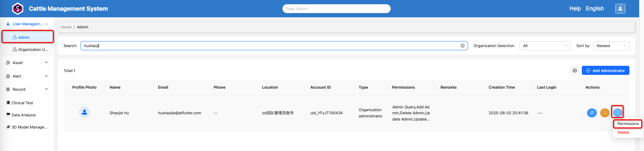Open the Help link
The image size is (644, 151).
point(575,9)
